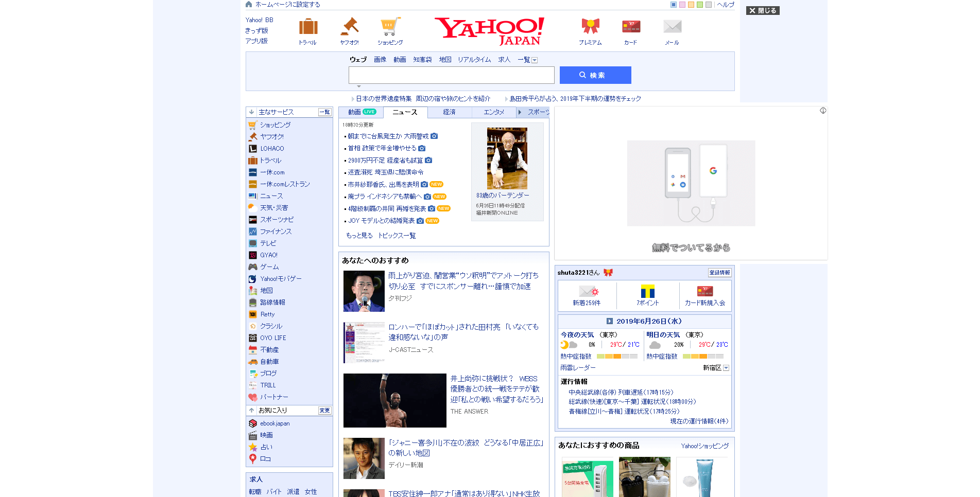The image size is (980, 497).
Task: Click the 変更 button in お気に入り
Action: click(325, 410)
